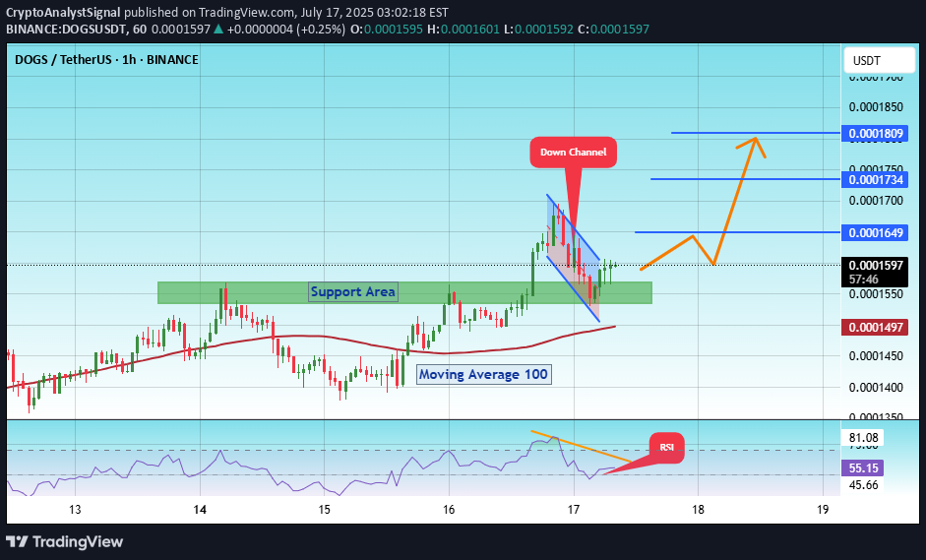
Task: Click the 0.0001734 target price label
Action: tap(875, 179)
